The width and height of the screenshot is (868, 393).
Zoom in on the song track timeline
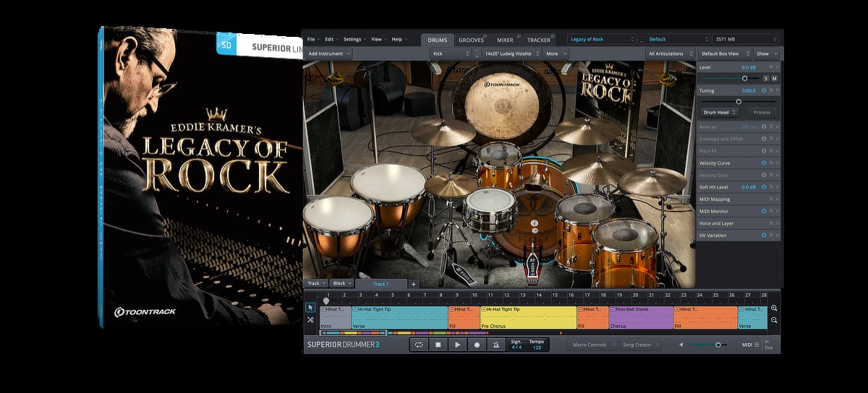click(774, 308)
